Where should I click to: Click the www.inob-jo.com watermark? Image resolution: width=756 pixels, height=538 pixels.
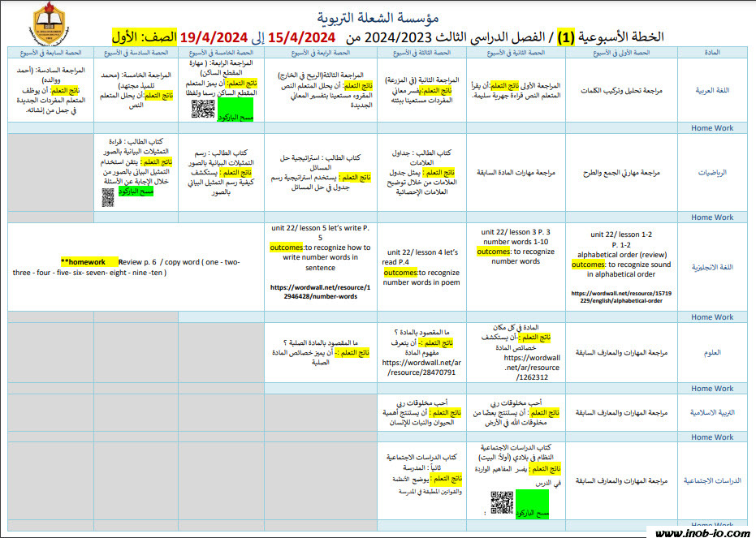[x=701, y=531]
